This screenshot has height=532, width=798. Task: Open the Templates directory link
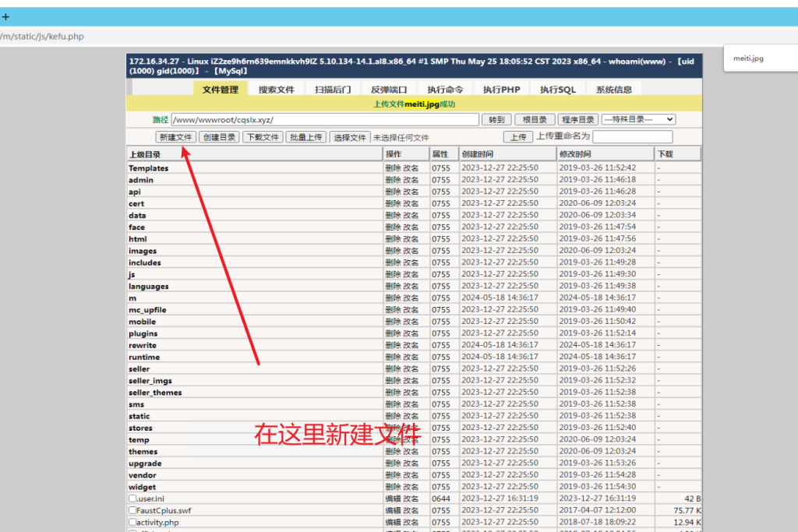(x=148, y=168)
